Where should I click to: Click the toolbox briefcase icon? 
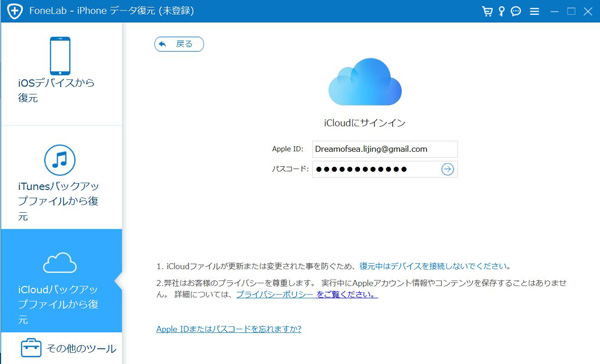click(31, 348)
